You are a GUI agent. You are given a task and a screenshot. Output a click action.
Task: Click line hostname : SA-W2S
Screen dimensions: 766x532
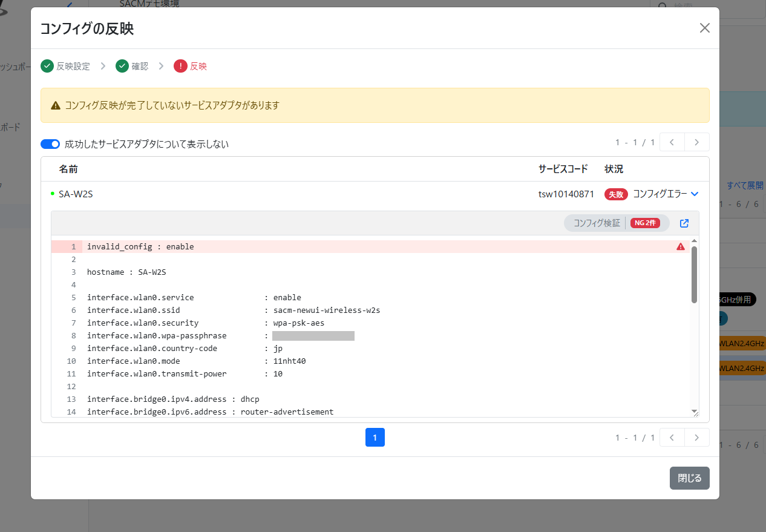tap(126, 272)
